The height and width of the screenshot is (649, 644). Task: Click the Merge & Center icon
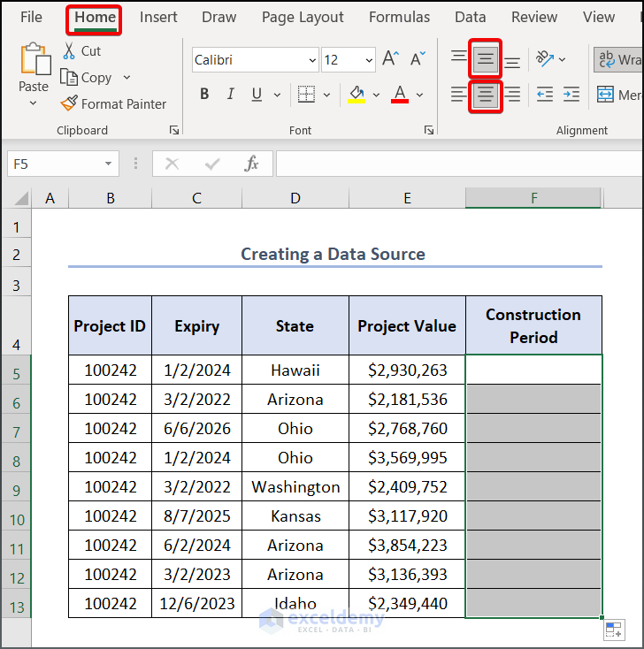pos(605,95)
